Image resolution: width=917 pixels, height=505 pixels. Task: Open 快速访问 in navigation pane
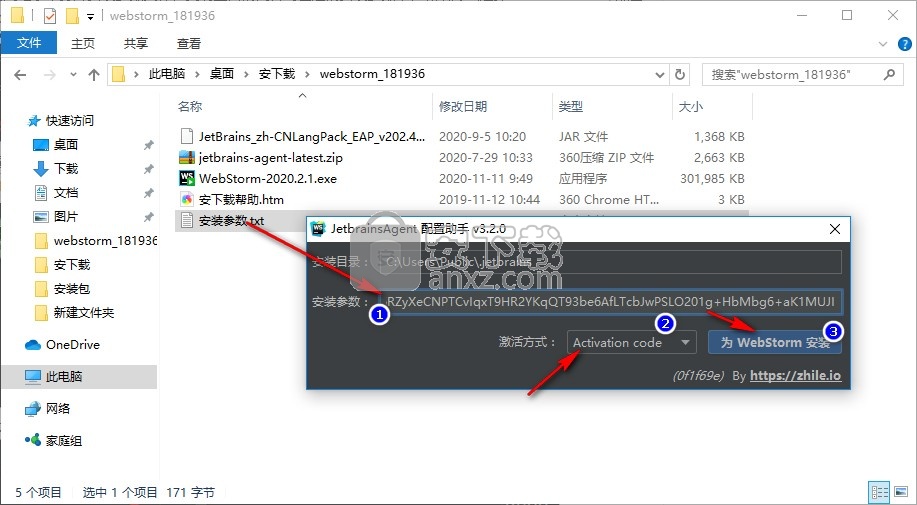[x=70, y=120]
